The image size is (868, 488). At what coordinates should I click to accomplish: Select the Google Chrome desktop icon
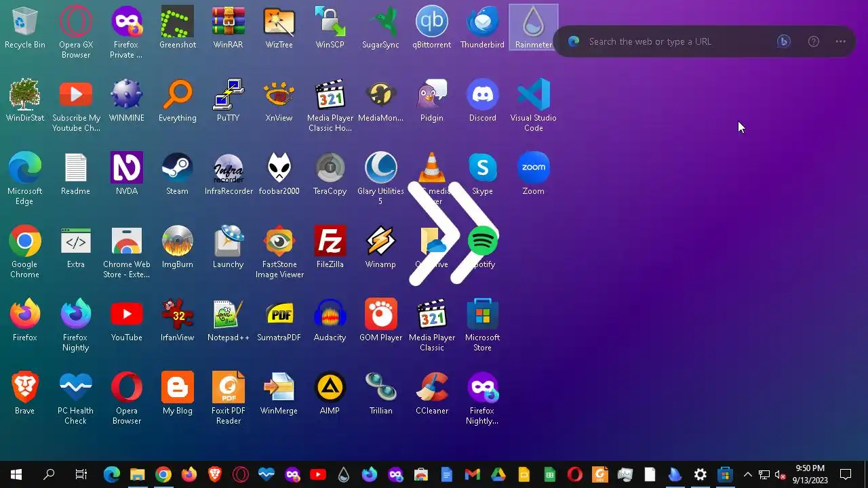tap(24, 252)
